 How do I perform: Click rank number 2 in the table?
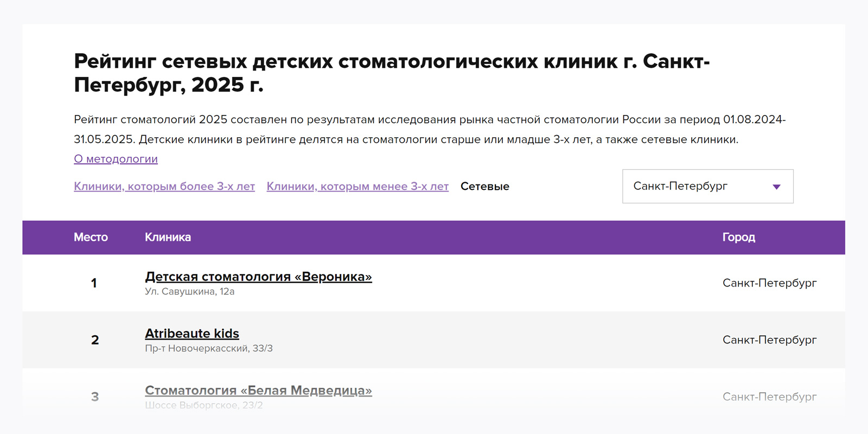(x=95, y=340)
